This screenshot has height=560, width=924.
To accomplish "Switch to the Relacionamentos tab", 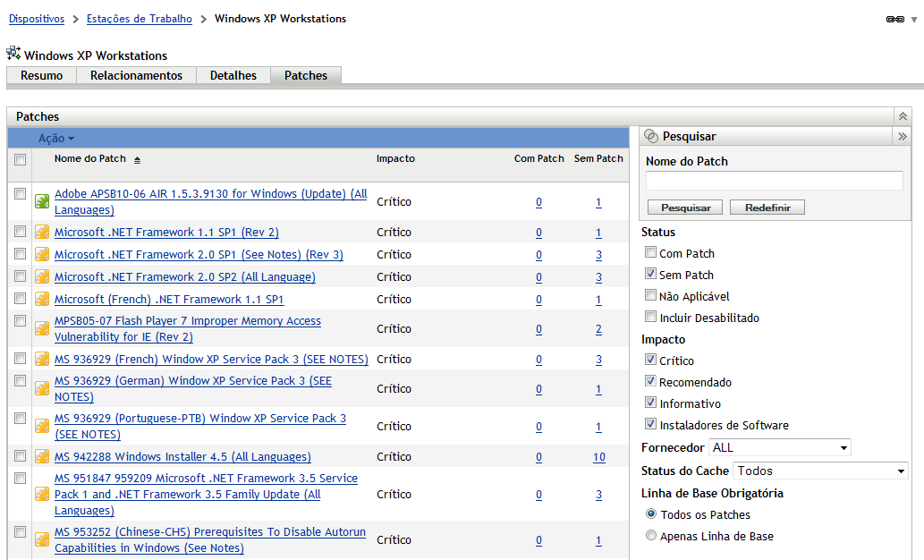I will click(136, 75).
